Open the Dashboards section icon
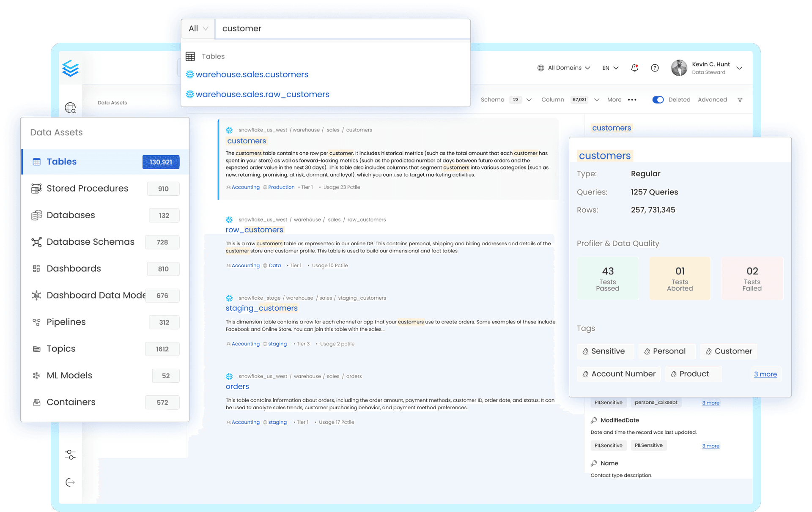Viewport: 812px width, 512px height. coord(37,268)
